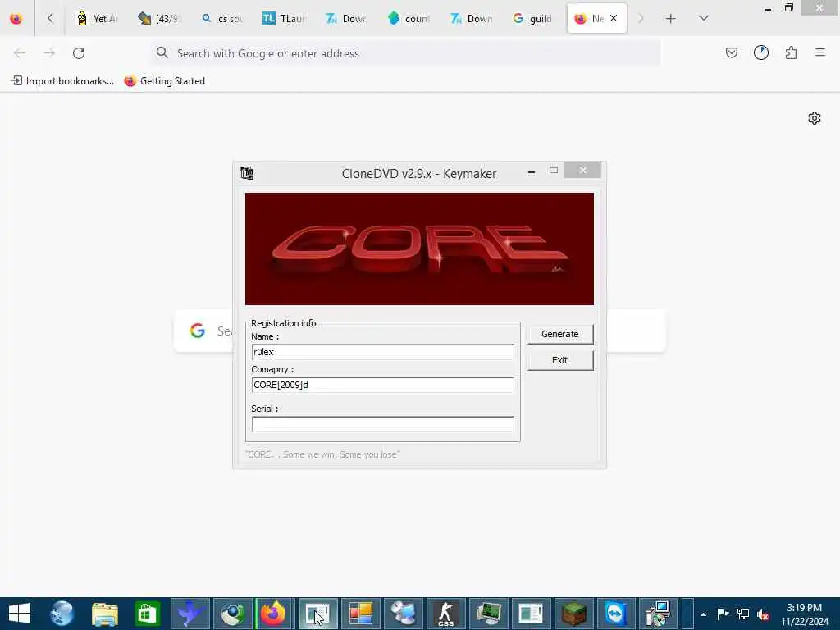Open TeamViewer from the taskbar
This screenshot has width=840, height=630.
coord(616,614)
